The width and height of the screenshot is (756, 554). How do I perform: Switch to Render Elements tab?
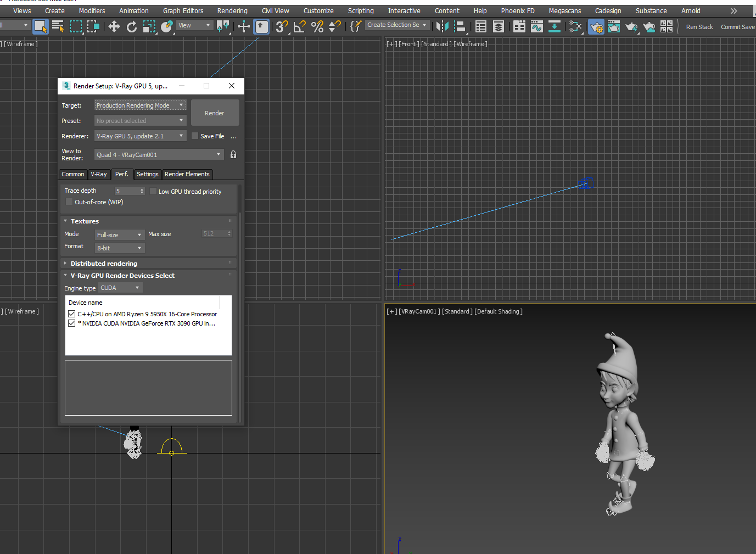click(x=187, y=175)
